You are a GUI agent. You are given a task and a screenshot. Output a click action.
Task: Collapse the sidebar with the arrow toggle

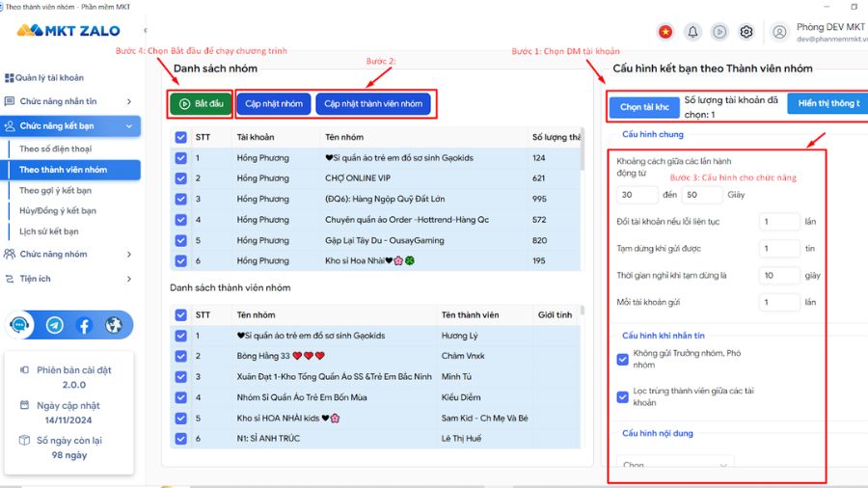tap(145, 31)
